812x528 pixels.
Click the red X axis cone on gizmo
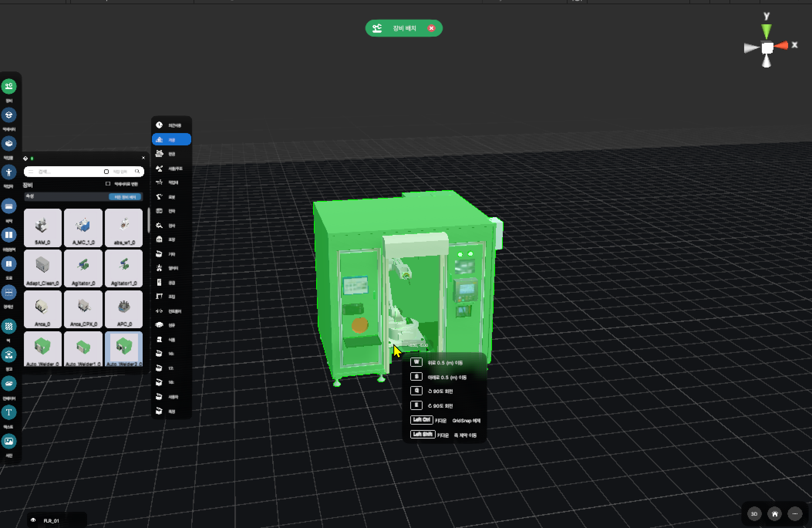(782, 46)
